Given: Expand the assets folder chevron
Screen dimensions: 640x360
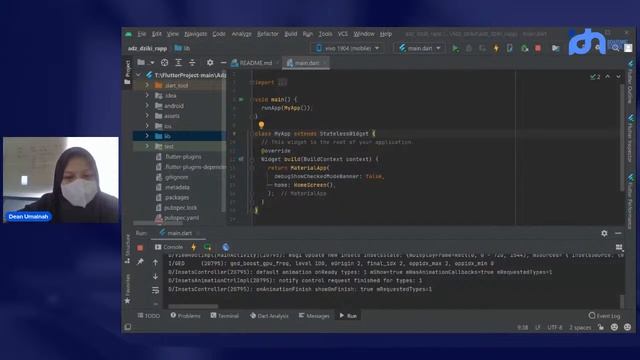Looking at the screenshot, I should [x=147, y=116].
